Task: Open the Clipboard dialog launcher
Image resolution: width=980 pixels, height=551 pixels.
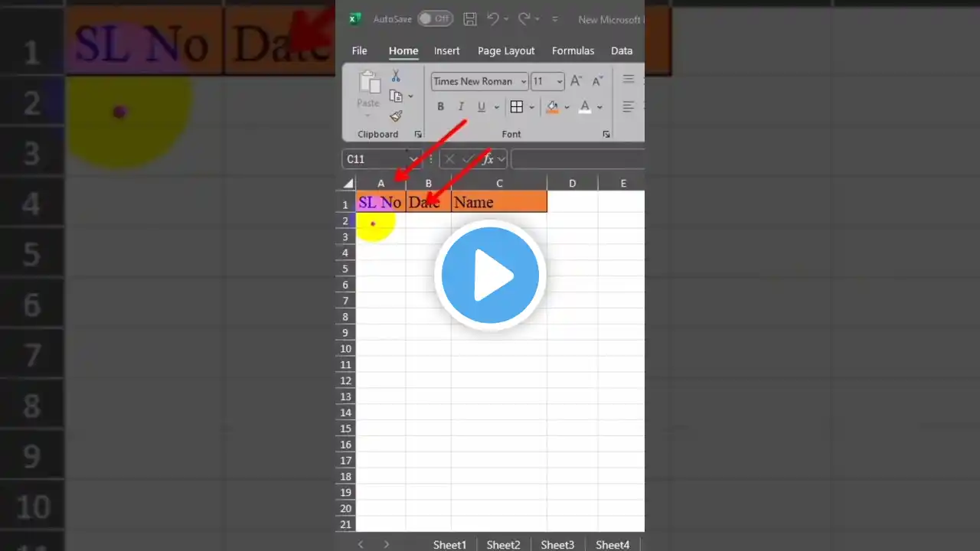Action: click(x=418, y=134)
